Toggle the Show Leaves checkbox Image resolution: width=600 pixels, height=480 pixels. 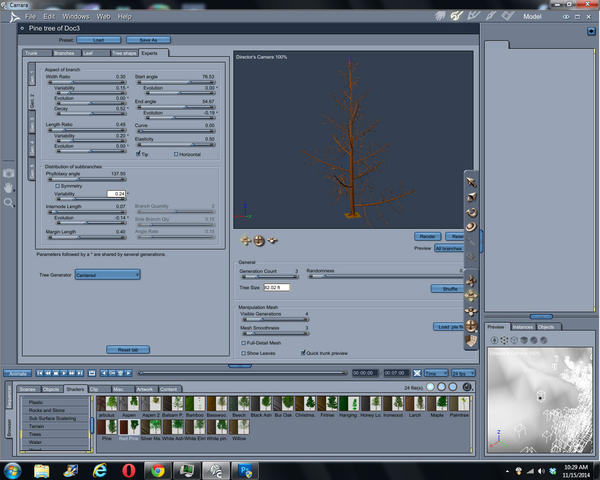point(243,352)
